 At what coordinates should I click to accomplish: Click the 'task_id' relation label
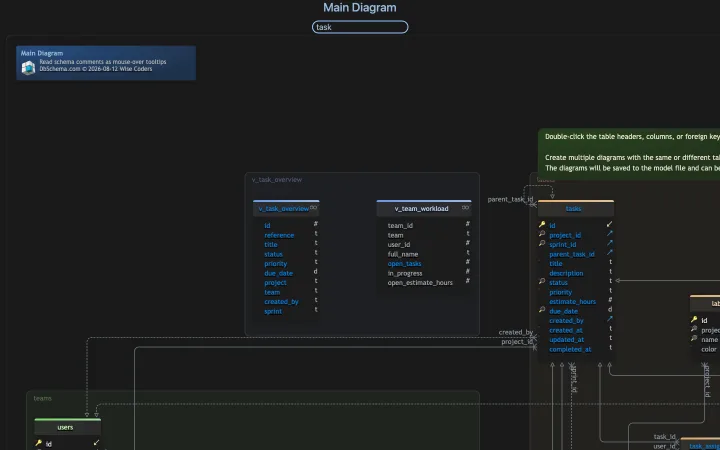click(664, 436)
